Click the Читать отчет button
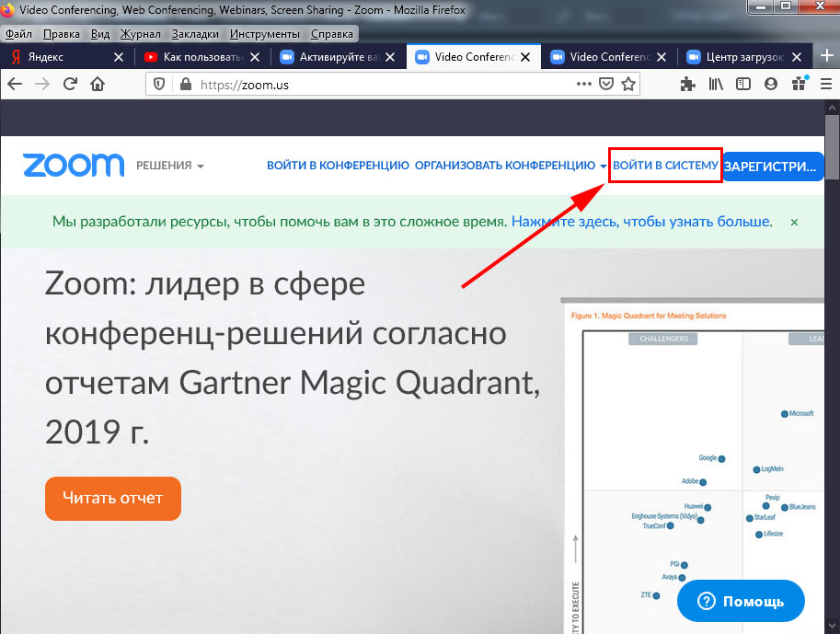 pyautogui.click(x=112, y=498)
